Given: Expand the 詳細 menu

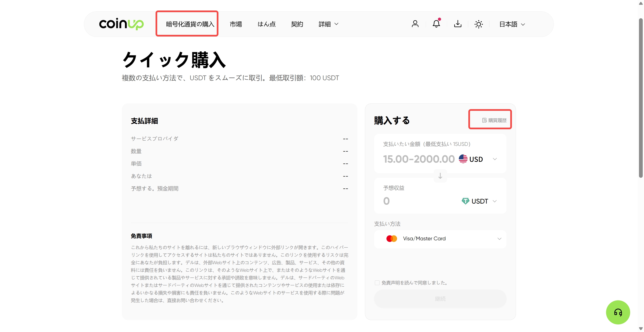Looking at the screenshot, I should click(328, 24).
